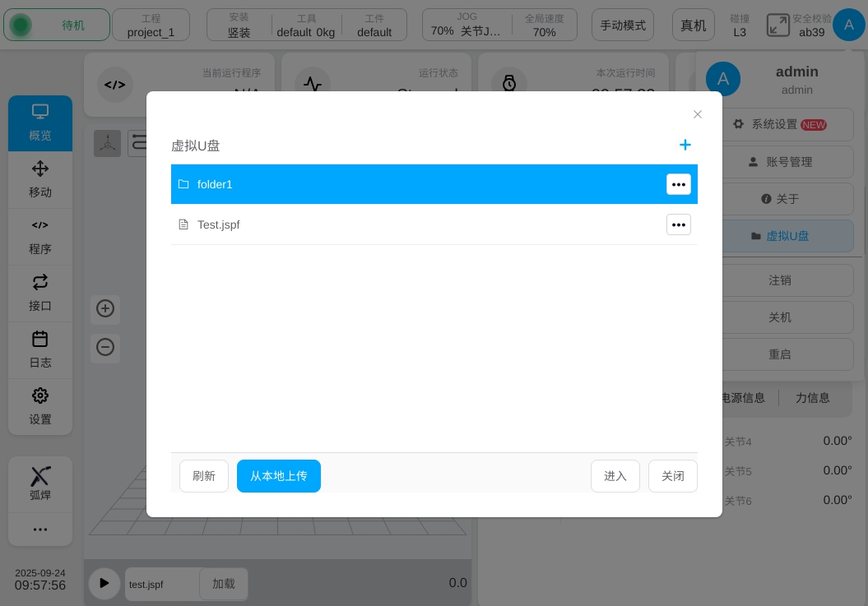Open the 程序 program panel

click(x=40, y=237)
